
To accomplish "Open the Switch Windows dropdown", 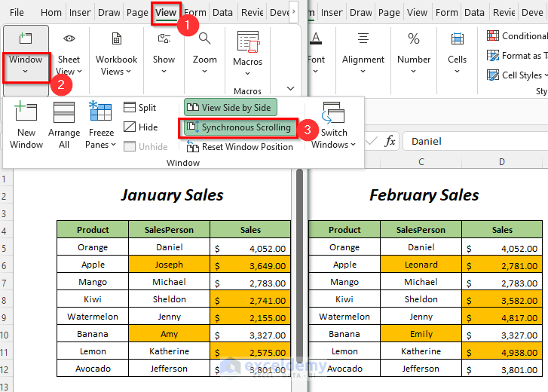I will pyautogui.click(x=334, y=124).
